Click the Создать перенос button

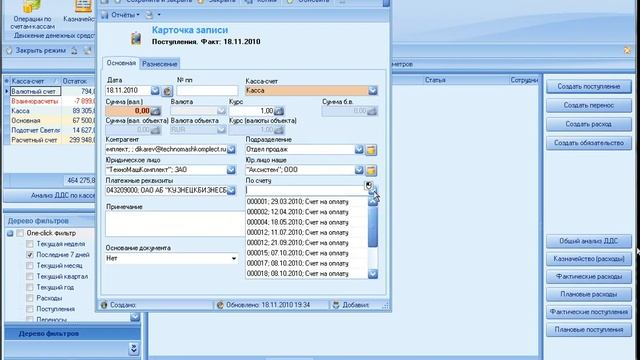[589, 105]
